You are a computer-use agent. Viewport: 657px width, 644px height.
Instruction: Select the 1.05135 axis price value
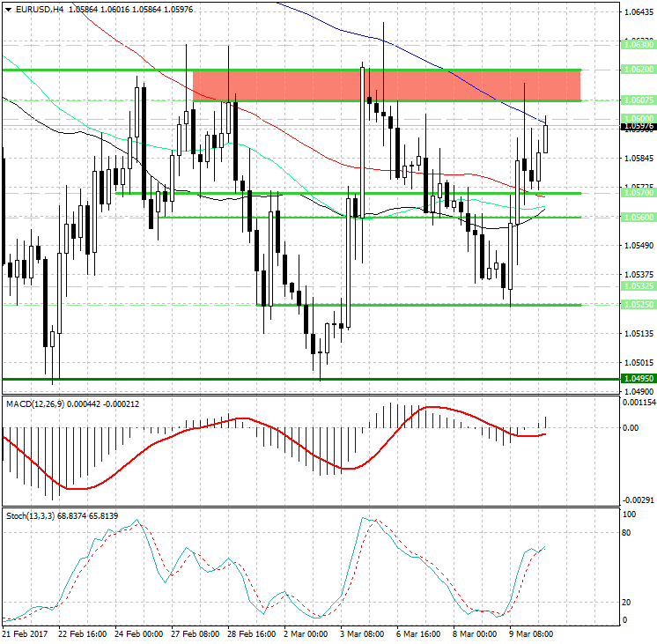[x=639, y=334]
